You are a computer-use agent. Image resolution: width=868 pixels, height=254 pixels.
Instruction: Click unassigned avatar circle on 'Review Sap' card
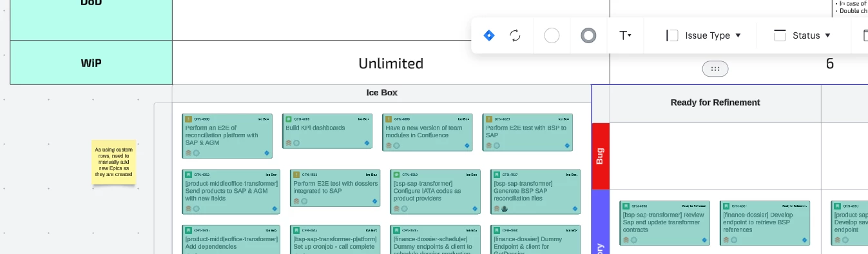634,240
